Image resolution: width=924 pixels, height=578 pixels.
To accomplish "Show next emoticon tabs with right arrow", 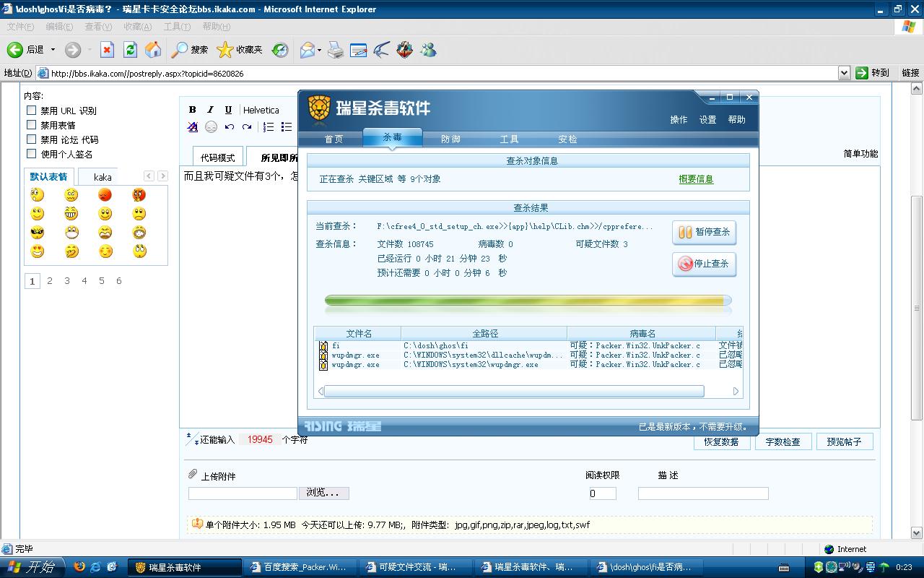I will pos(162,176).
